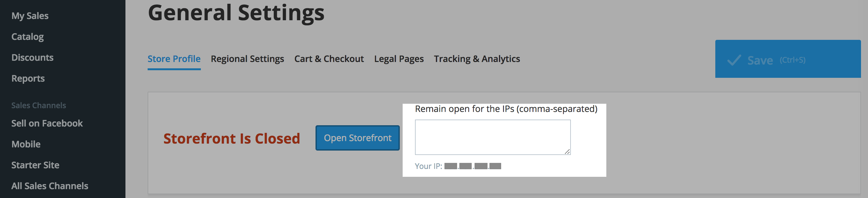868x198 pixels.
Task: Switch to the Store Profile tab
Action: point(174,59)
